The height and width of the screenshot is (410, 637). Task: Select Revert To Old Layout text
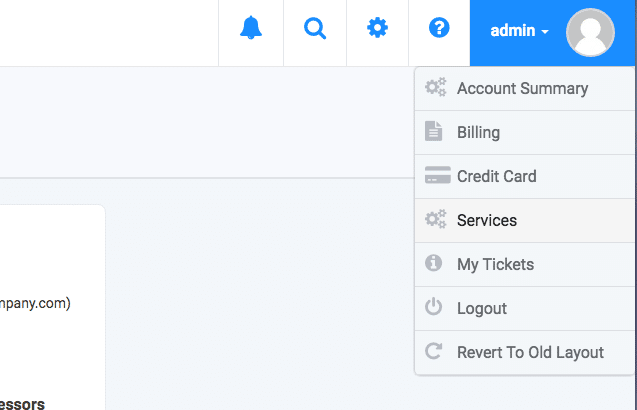point(530,352)
